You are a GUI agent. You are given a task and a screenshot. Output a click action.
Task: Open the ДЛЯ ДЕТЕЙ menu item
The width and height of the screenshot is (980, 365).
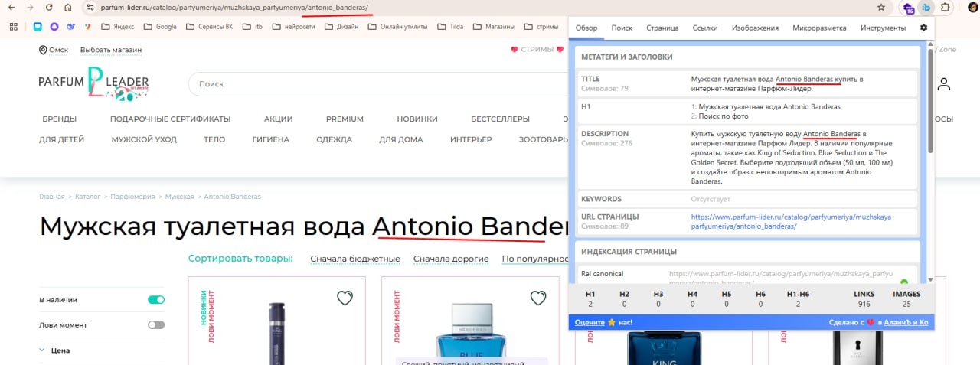tap(61, 139)
